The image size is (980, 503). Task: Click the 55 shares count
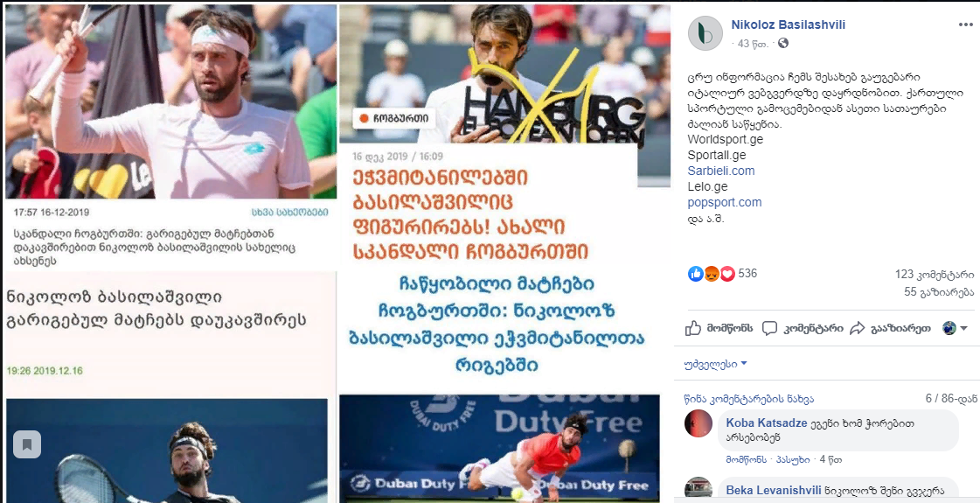(939, 291)
